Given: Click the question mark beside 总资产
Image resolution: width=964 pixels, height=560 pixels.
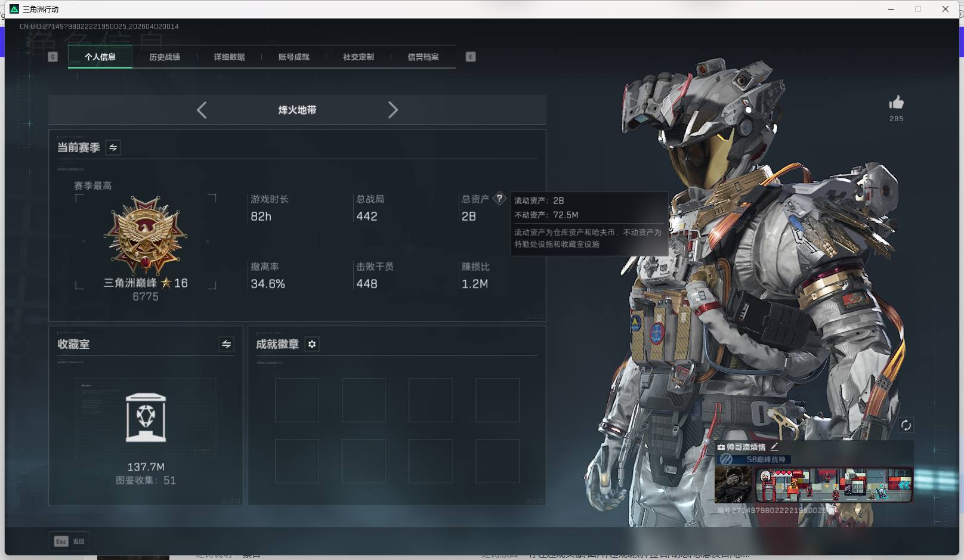Looking at the screenshot, I should tap(499, 199).
